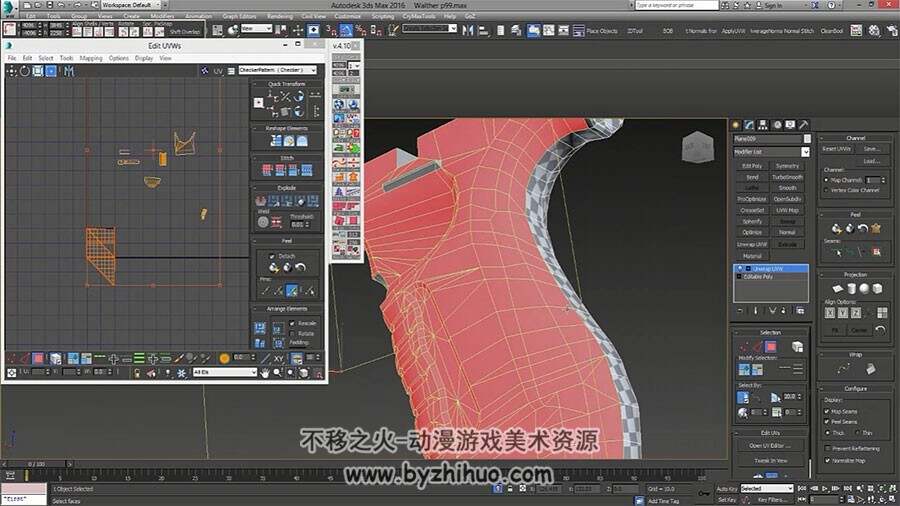
Task: Open the Mapping menu in Edit UVWs
Action: (x=91, y=58)
